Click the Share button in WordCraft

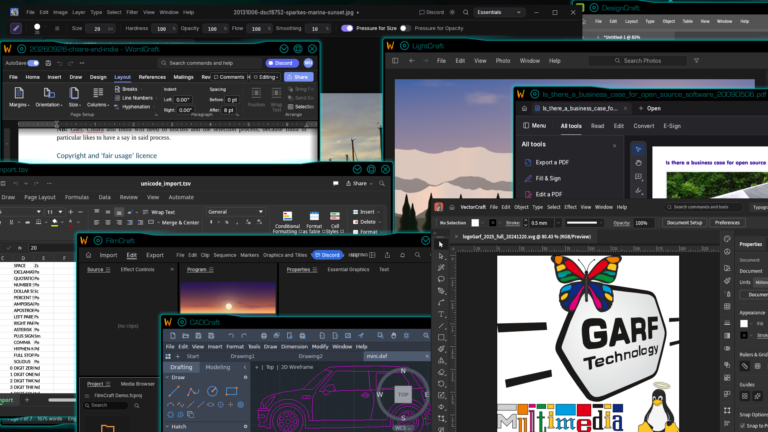coord(298,77)
